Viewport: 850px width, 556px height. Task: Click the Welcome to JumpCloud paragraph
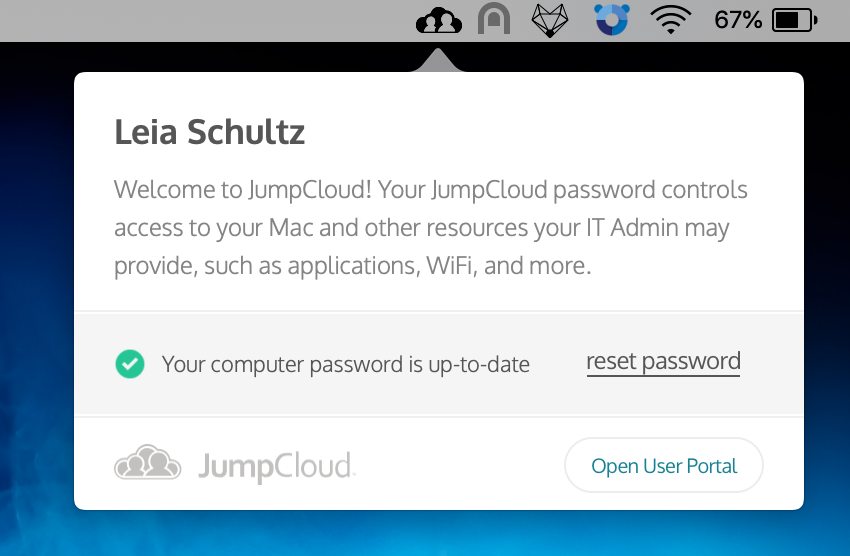click(430, 227)
